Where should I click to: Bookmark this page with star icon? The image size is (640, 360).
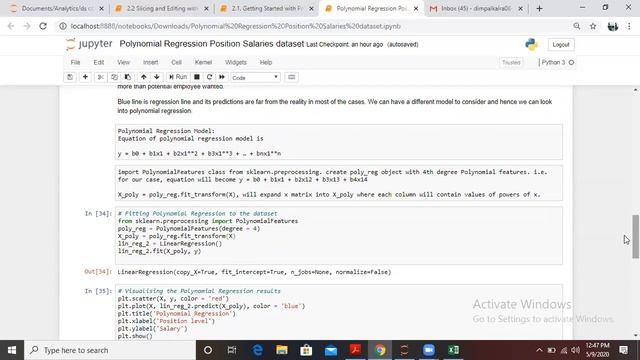tap(593, 26)
